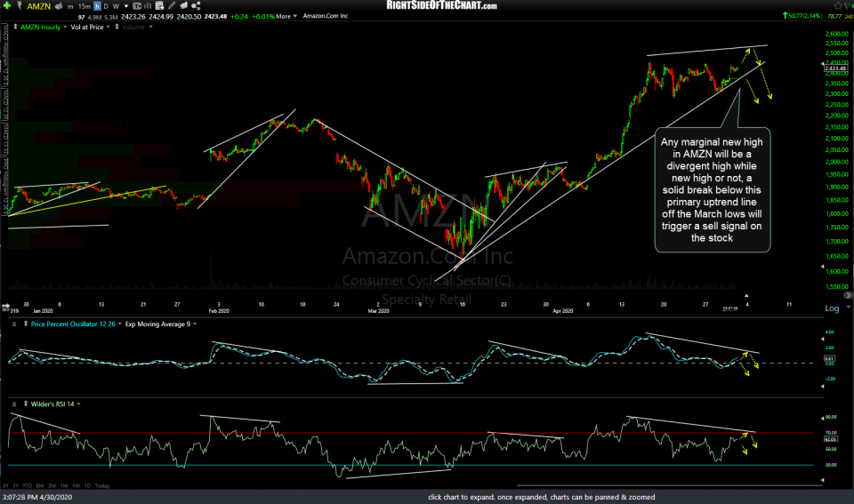The width and height of the screenshot is (854, 504).
Task: Close the Price Percent Oscillator panel
Action: click(x=15, y=324)
